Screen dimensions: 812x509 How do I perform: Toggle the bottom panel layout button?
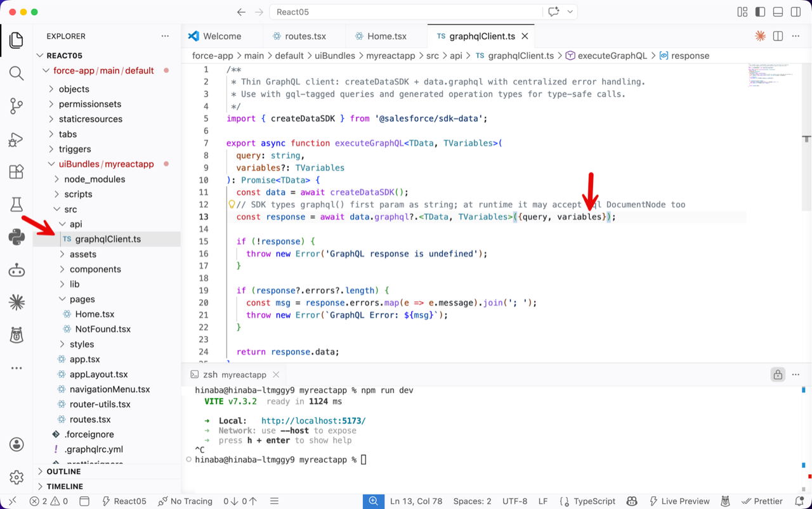coord(778,12)
